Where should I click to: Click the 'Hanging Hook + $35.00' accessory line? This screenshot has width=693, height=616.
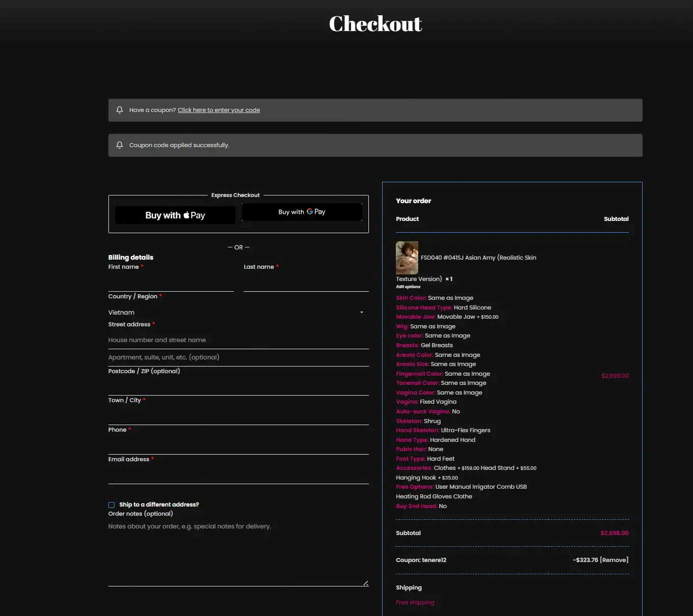[427, 478]
